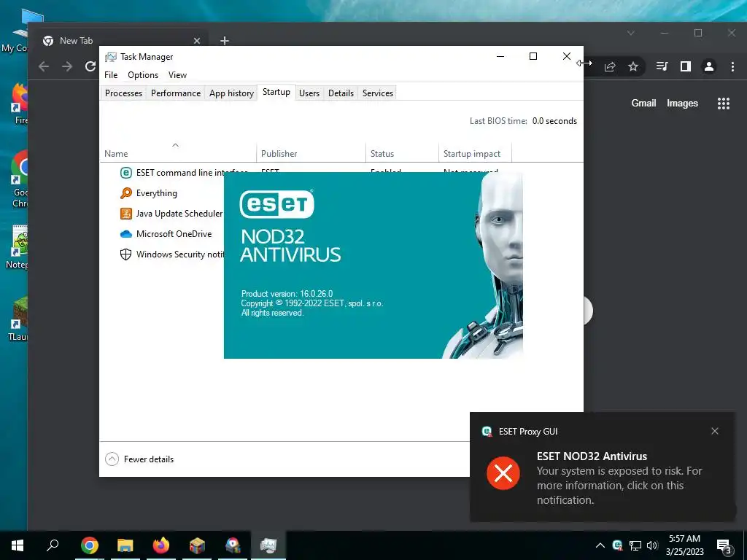This screenshot has width=747, height=560.
Task: Sort startup list by Publisher column
Action: point(311,153)
